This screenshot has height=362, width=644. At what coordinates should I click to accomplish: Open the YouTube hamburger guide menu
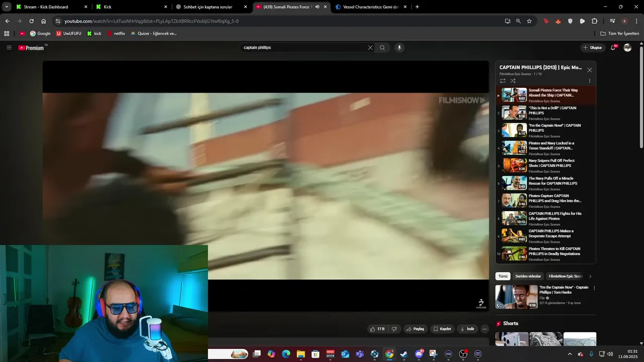point(9,48)
